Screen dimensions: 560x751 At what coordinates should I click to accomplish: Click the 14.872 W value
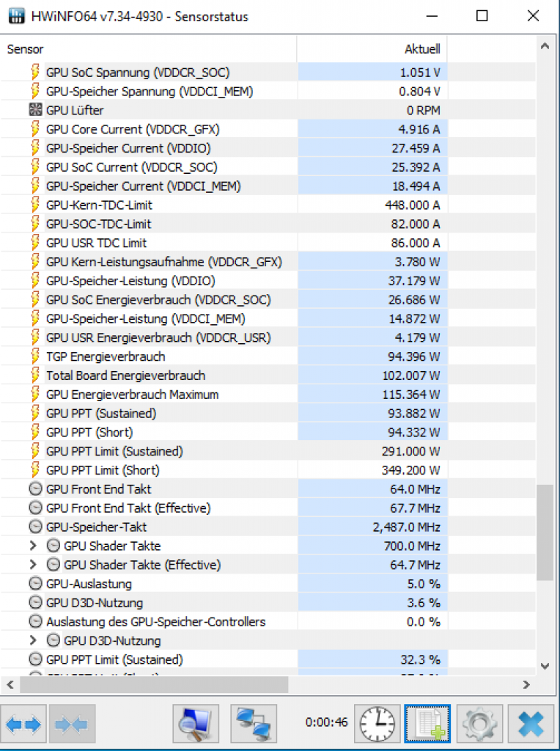point(414,318)
